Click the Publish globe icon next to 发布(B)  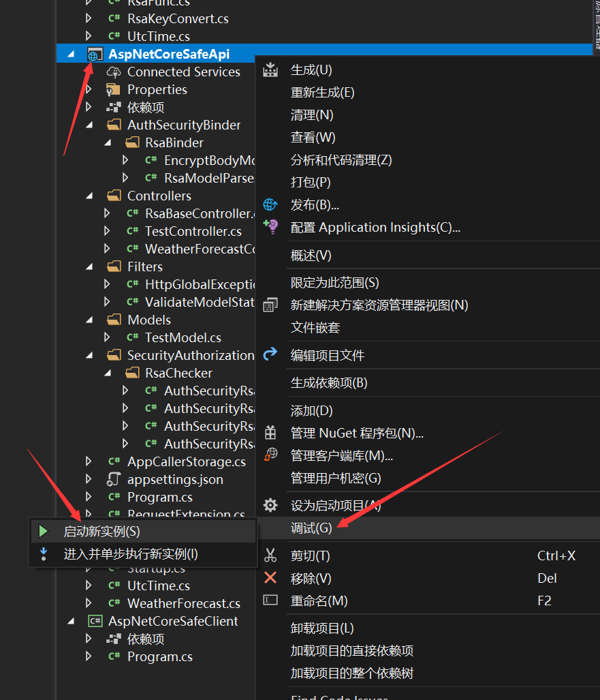click(x=270, y=204)
